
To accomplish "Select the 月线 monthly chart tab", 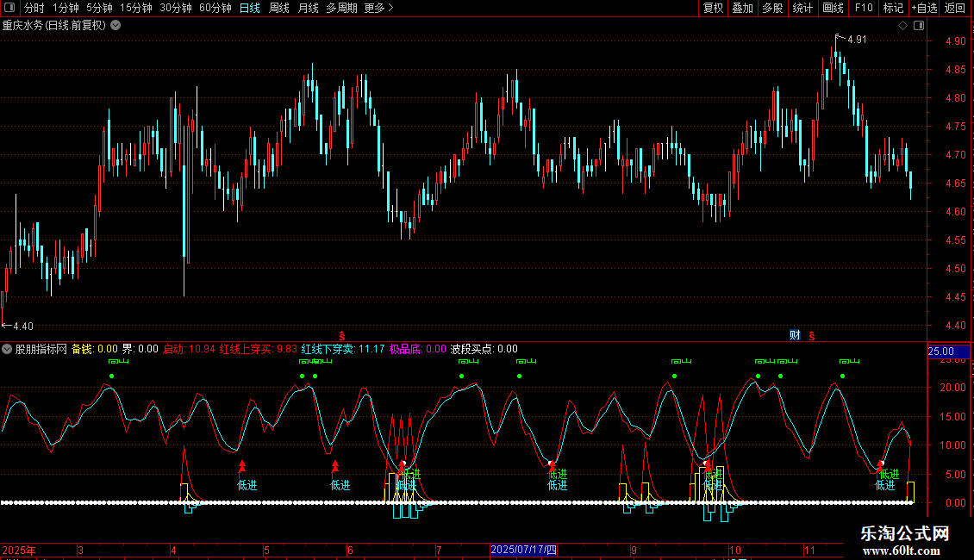I will 308,8.
